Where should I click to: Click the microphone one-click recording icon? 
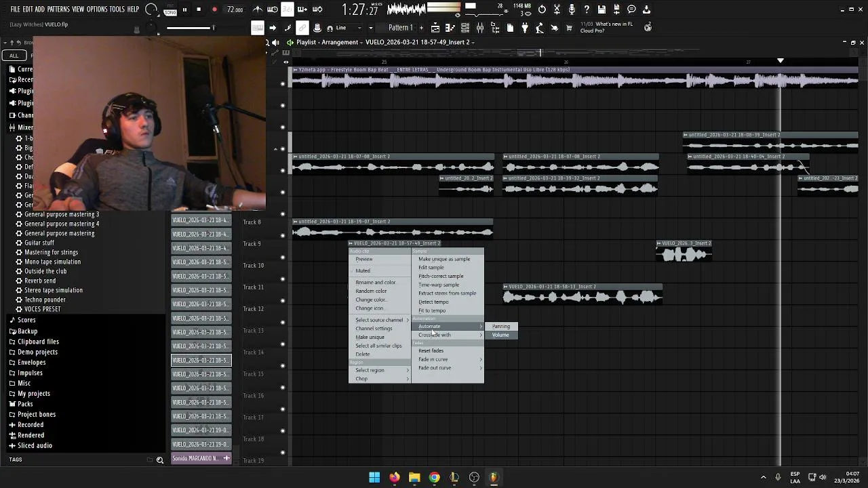click(572, 9)
